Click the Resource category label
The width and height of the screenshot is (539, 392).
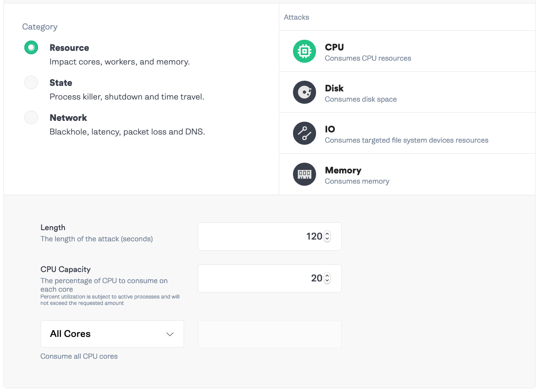click(69, 48)
